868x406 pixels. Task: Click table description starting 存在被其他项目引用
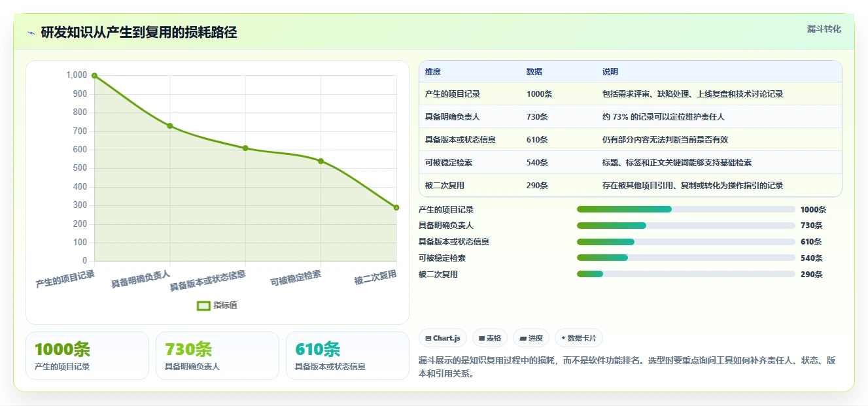pos(693,186)
